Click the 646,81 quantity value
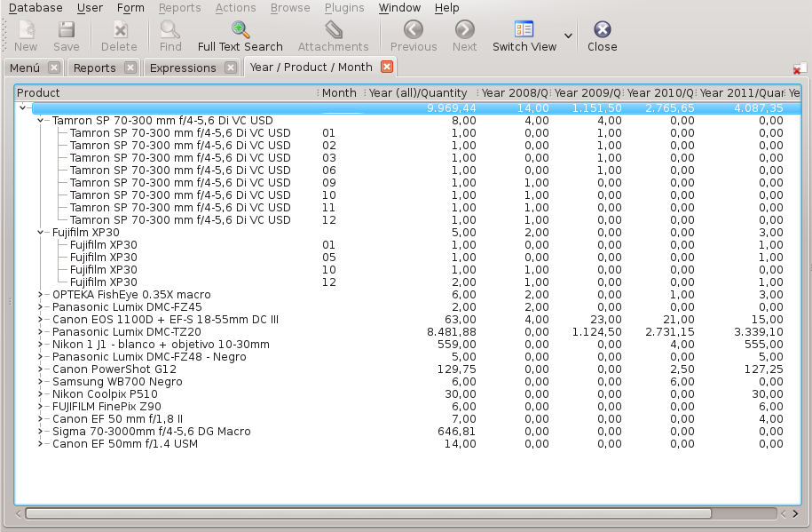 [x=456, y=432]
